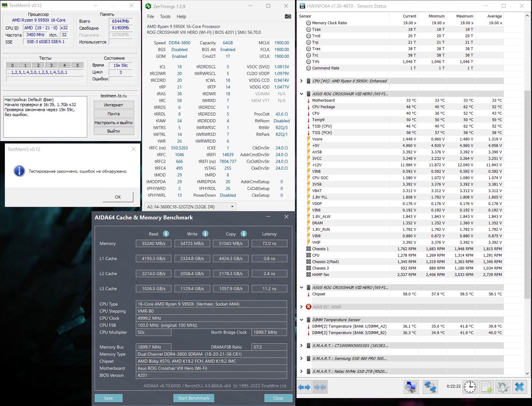Click the info icon next to Read

point(166,234)
